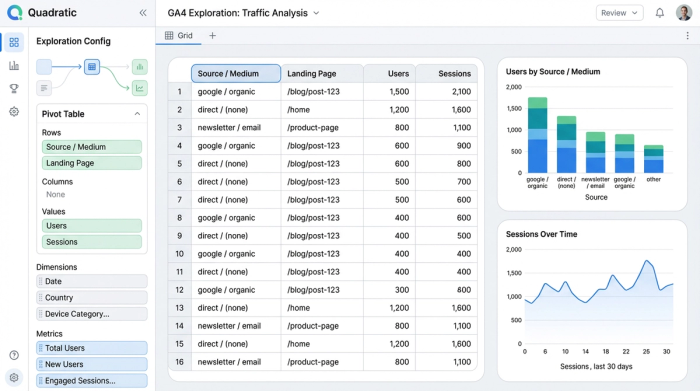This screenshot has width=700, height=391.
Task: Open the bottom settings gear icon
Action: tap(14, 378)
